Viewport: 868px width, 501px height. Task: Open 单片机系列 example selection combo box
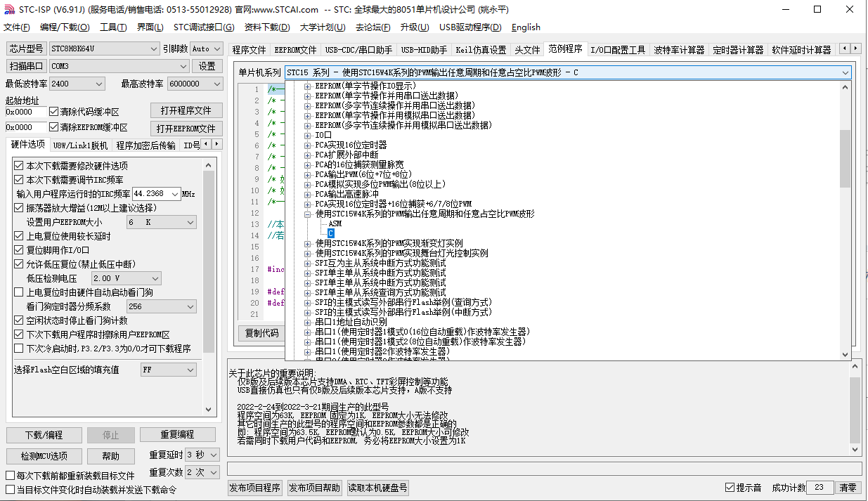click(568, 72)
